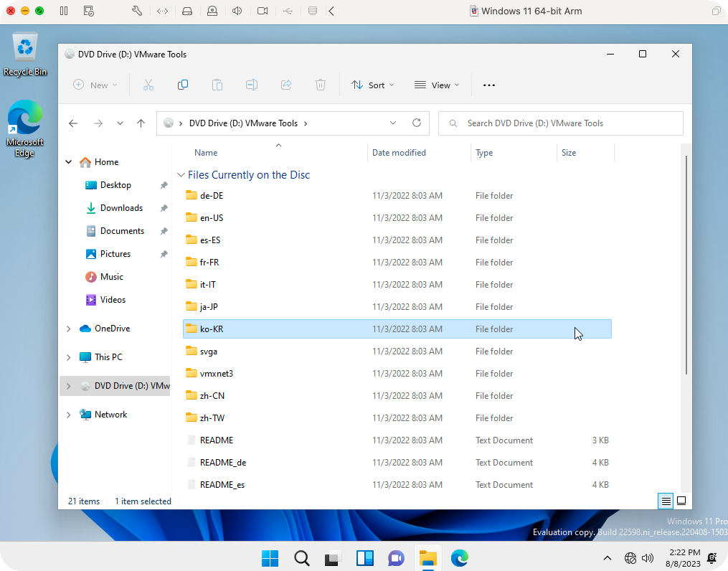Click the Rename icon in toolbar
Viewport: 728px width, 571px height.
pos(252,85)
